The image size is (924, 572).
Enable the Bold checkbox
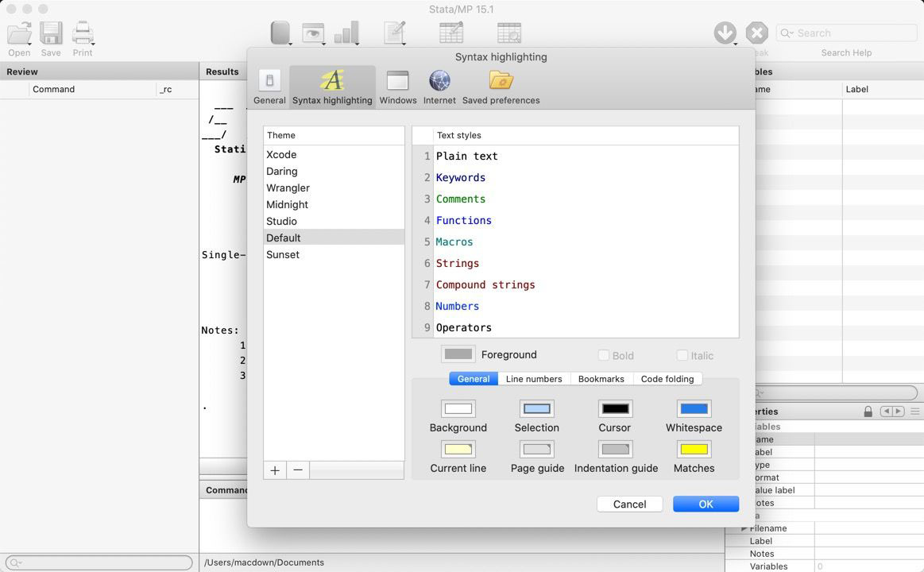click(604, 355)
